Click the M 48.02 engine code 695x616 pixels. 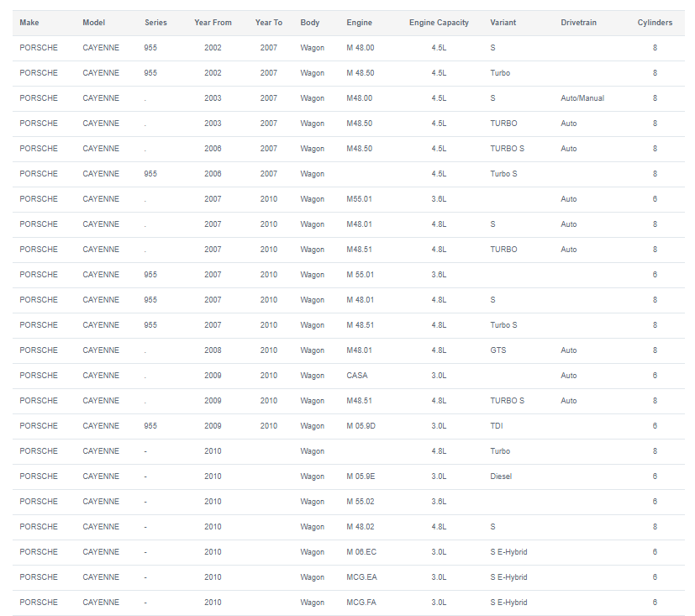[x=361, y=527]
